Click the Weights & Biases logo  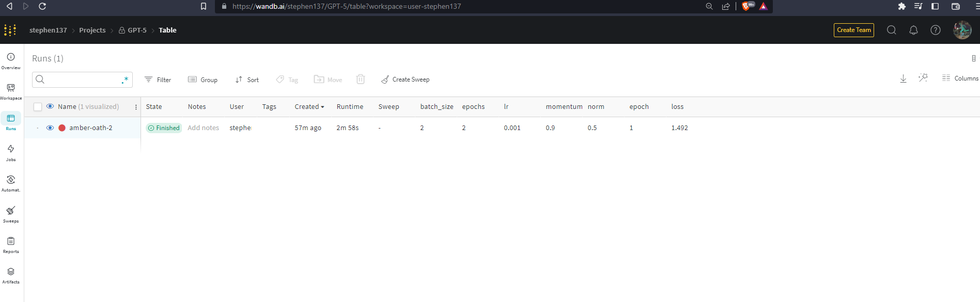coord(10,30)
